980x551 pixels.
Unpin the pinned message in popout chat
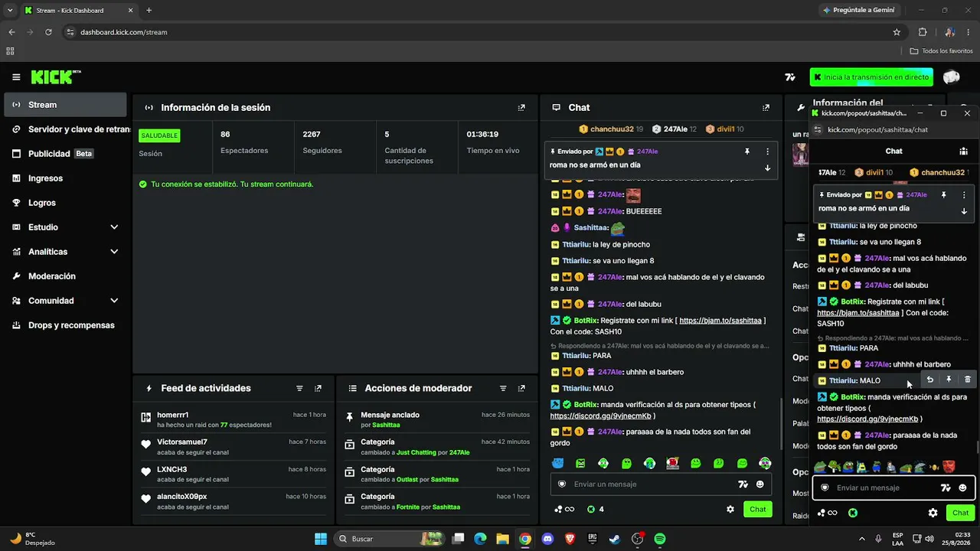(943, 195)
